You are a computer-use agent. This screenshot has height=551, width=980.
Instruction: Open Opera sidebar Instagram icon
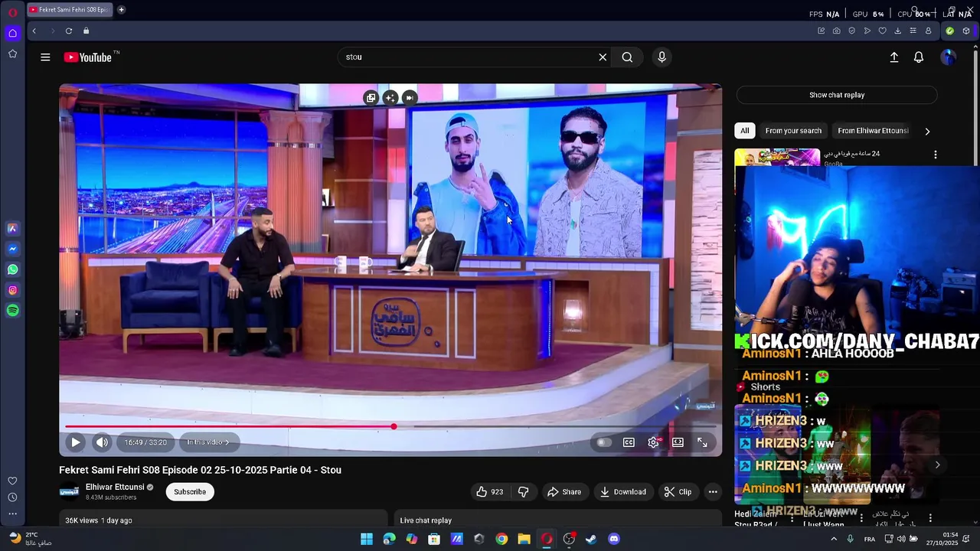coord(12,290)
